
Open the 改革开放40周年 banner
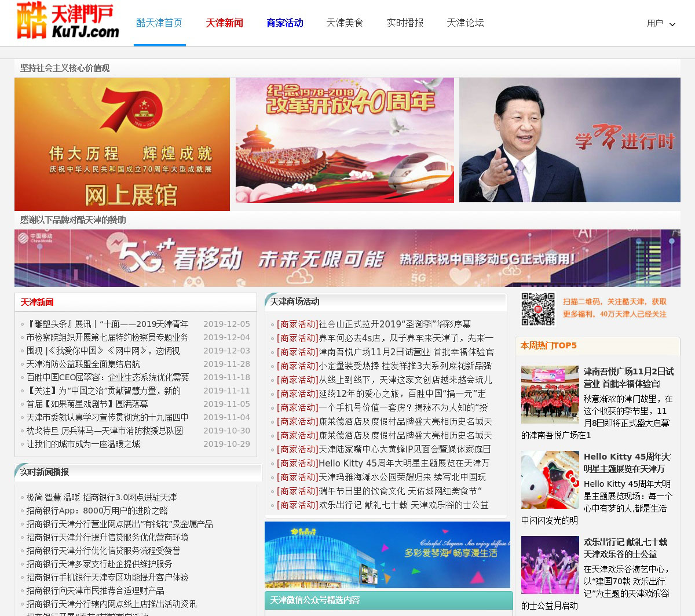coord(345,140)
